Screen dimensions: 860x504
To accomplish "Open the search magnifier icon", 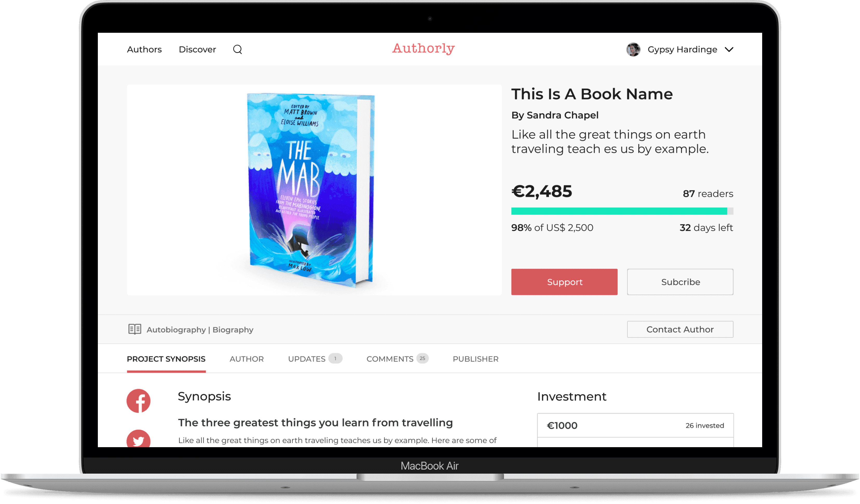I will 237,50.
